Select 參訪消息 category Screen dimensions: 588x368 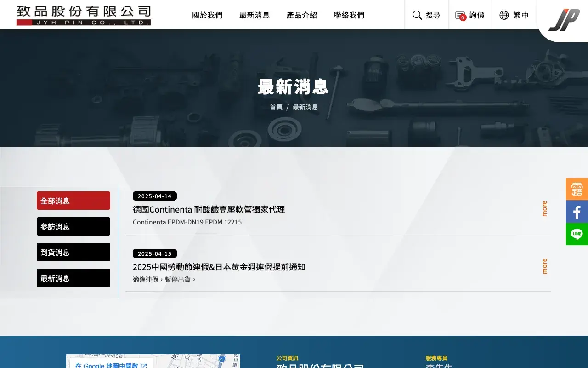pos(73,226)
